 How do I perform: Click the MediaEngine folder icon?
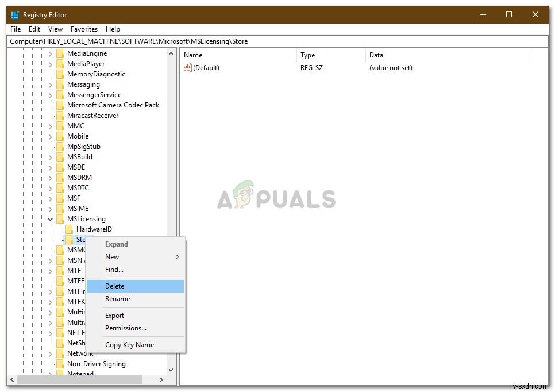coord(60,53)
